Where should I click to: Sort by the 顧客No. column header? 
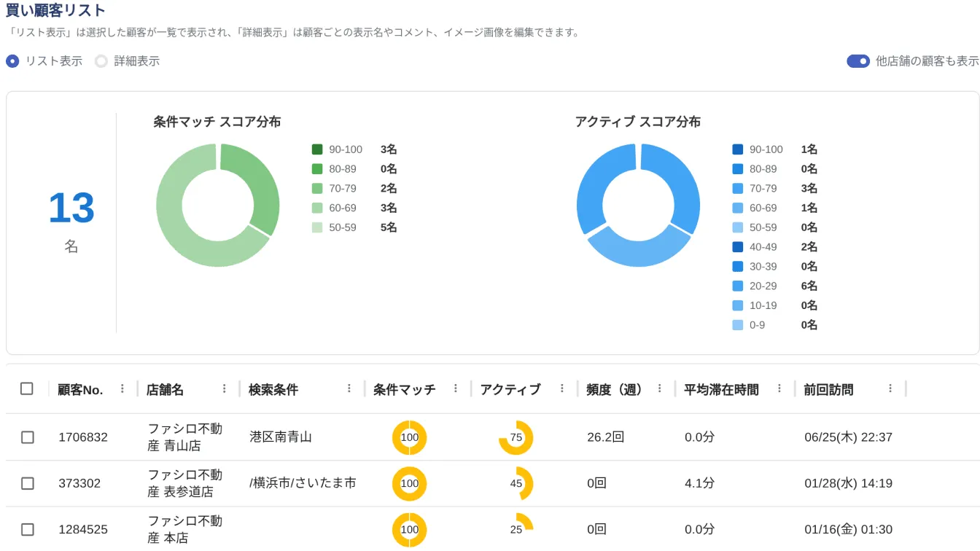pyautogui.click(x=81, y=390)
